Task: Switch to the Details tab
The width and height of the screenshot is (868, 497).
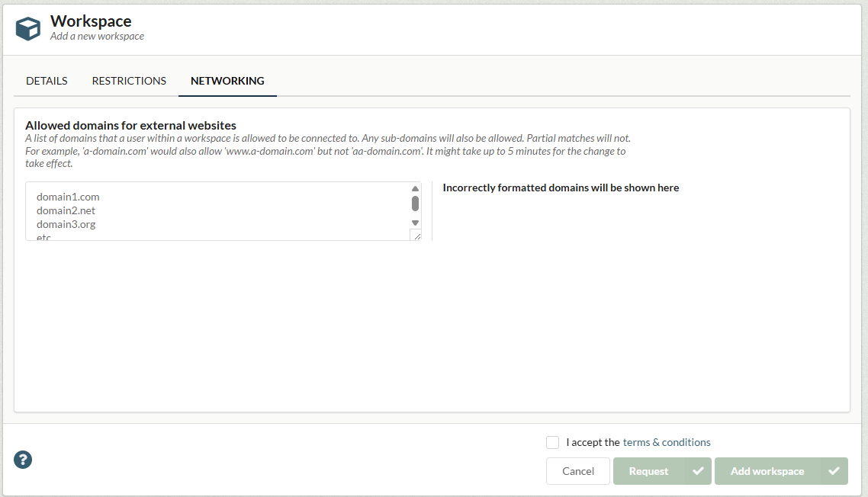Action: [47, 81]
